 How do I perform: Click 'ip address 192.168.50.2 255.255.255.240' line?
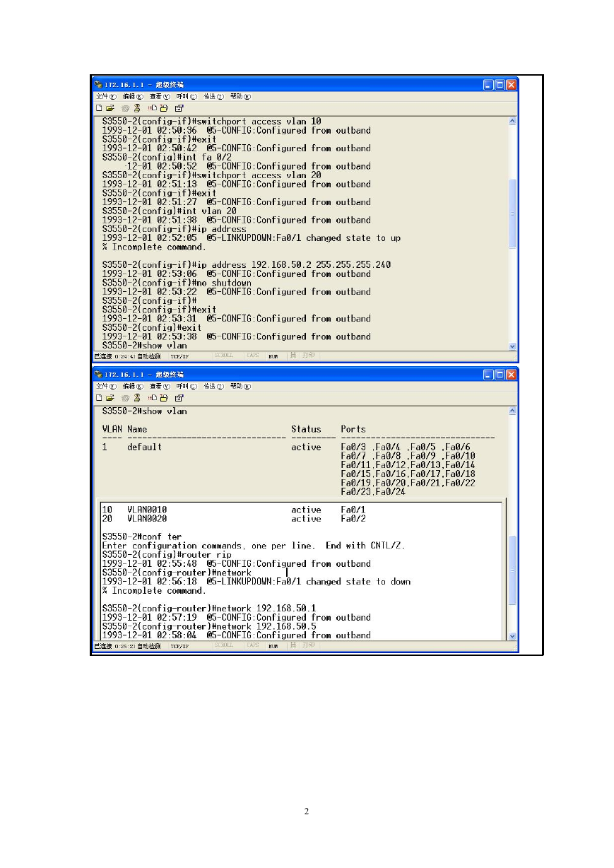point(247,265)
